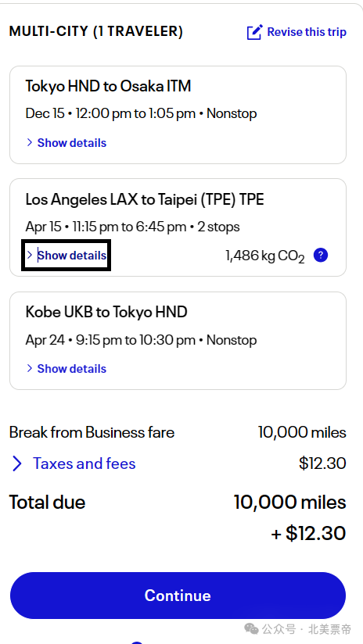Expand the Taxes and fees breakdown
Image resolution: width=363 pixels, height=644 pixels.
[x=84, y=463]
